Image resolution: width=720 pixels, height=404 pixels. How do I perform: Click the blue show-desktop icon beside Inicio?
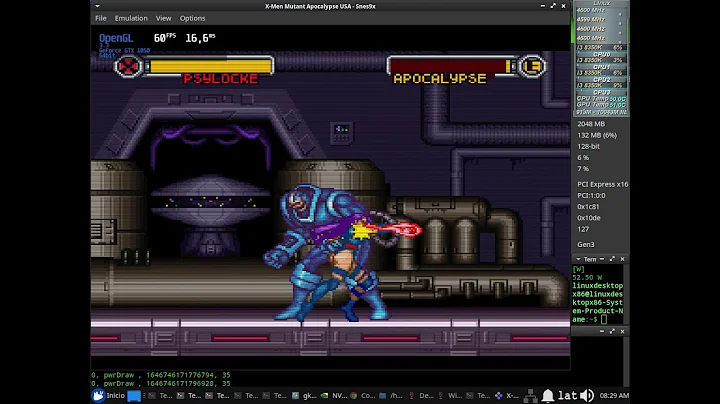coord(134,396)
